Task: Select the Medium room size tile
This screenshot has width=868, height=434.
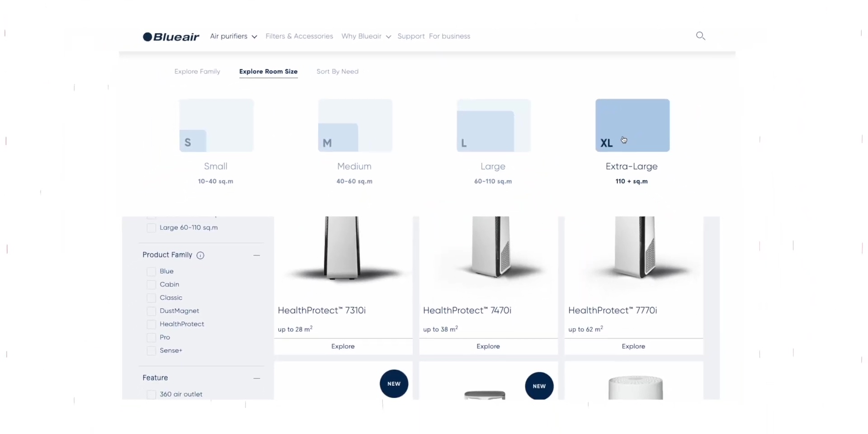Action: 355,125
